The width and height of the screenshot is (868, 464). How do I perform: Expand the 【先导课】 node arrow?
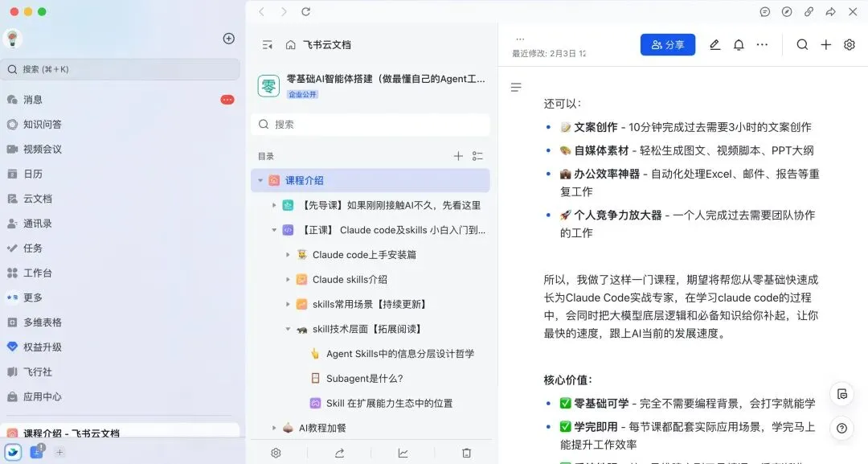tap(274, 205)
